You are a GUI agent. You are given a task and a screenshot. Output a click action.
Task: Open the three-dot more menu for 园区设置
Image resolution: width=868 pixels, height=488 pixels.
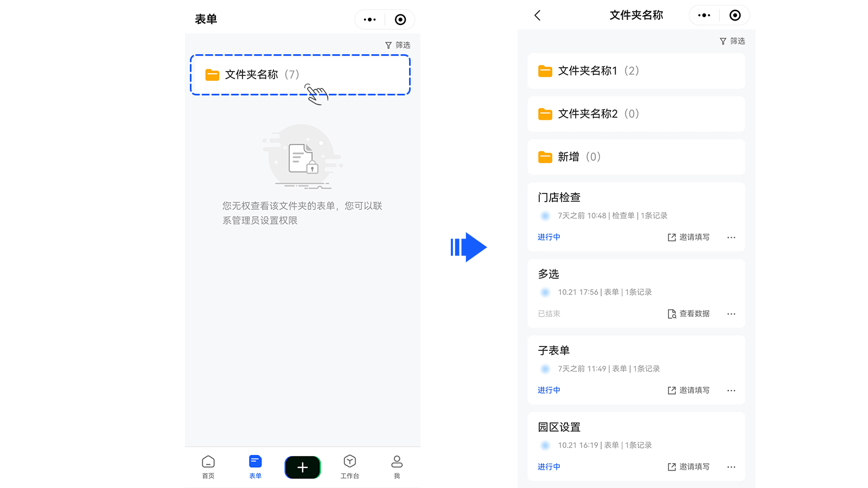(731, 467)
